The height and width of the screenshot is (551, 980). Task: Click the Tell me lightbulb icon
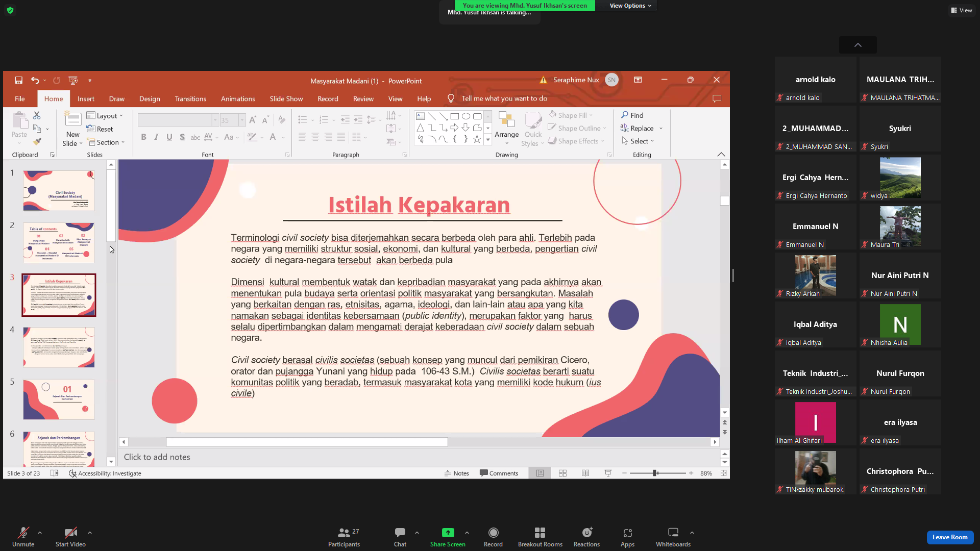(x=451, y=98)
